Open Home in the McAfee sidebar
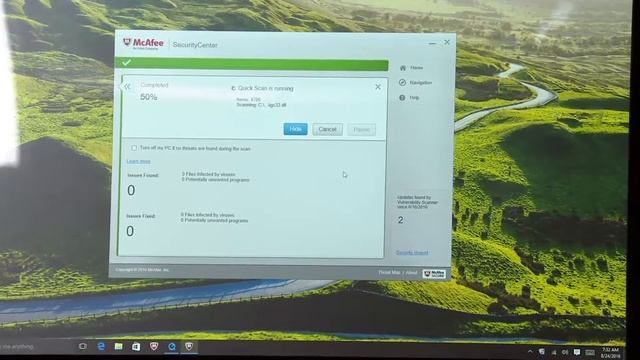Screen dimensions: 640x360 pos(411,68)
